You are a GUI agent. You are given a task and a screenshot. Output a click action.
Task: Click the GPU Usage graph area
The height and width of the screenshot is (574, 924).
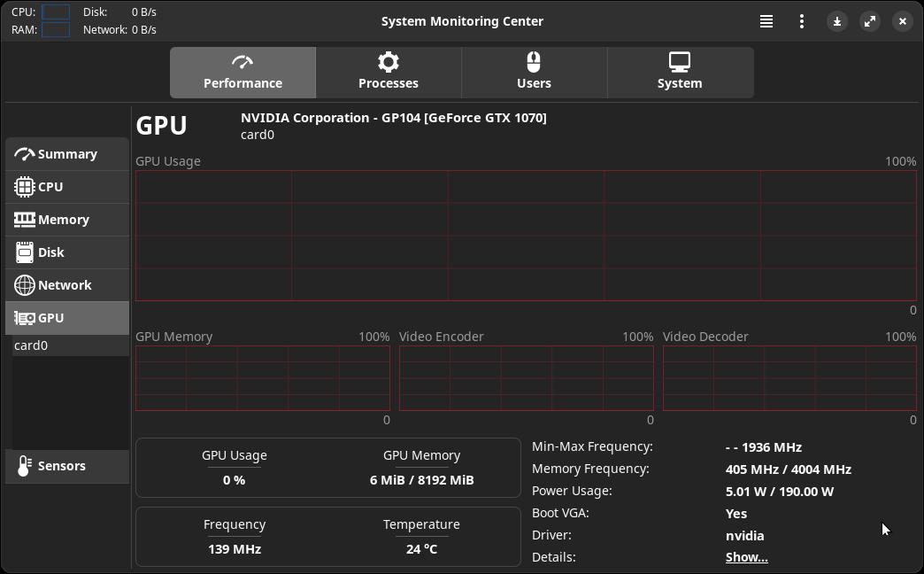click(526, 236)
